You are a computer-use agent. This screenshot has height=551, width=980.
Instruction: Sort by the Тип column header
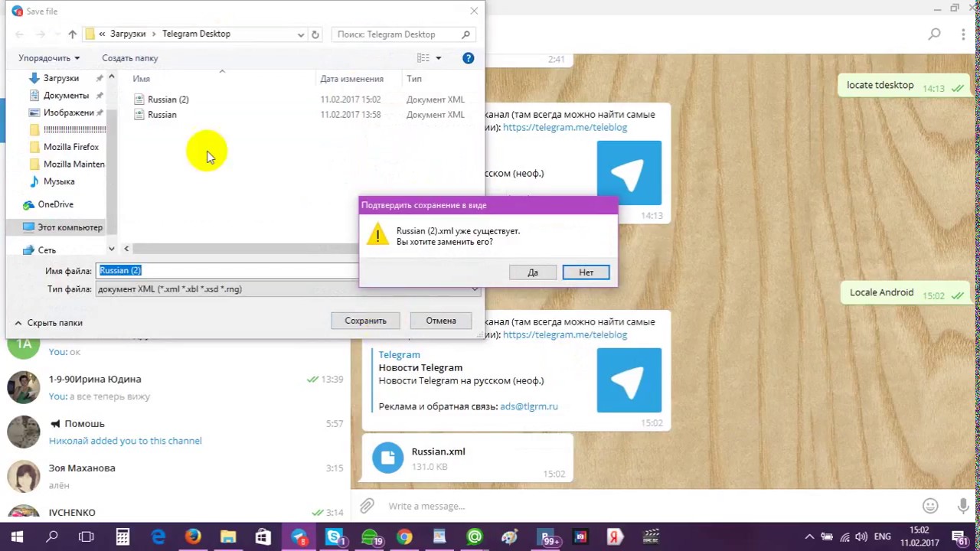pos(414,79)
